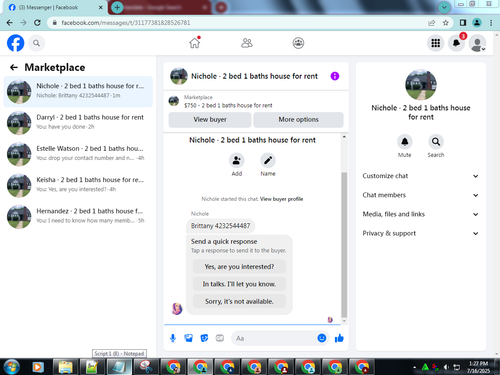Open the Estelle Watson conversation
Screen dimensions: 500x375
pos(78,154)
